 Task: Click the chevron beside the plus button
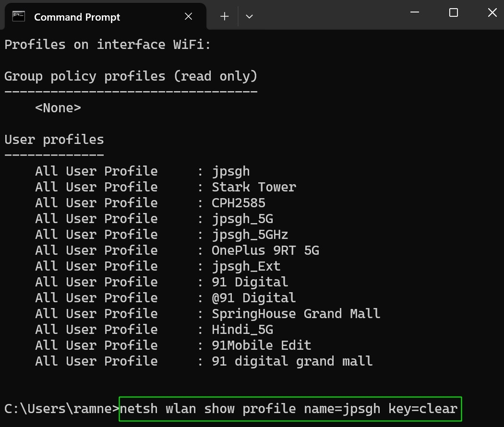(249, 16)
